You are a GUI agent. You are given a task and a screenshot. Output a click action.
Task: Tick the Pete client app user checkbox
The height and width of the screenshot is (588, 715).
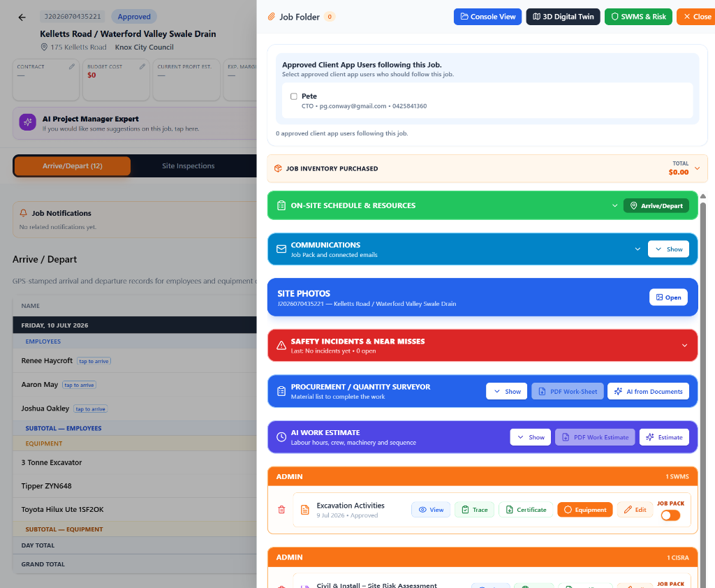[x=294, y=96]
